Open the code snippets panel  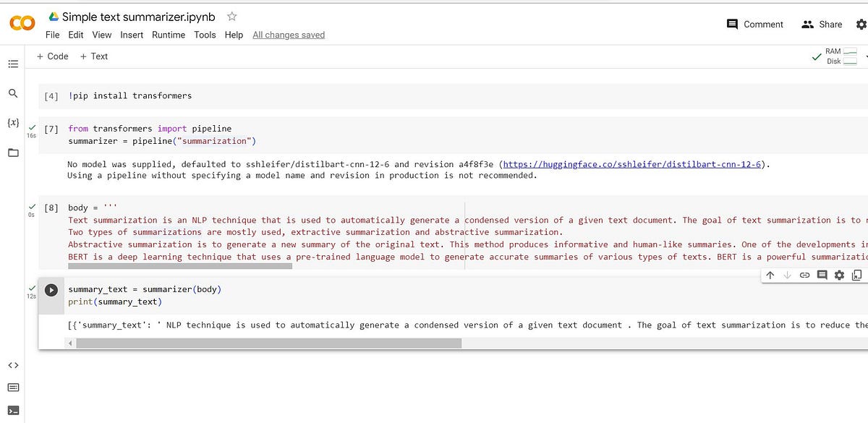pos(13,365)
